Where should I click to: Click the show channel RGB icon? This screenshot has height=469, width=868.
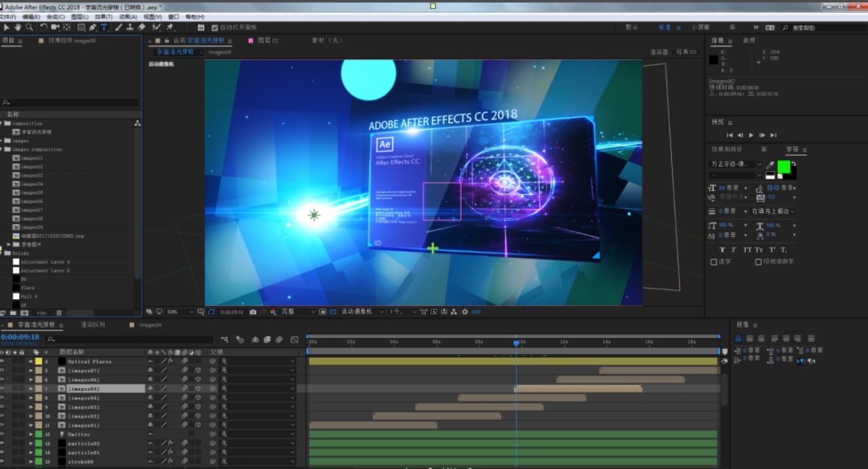tap(273, 312)
